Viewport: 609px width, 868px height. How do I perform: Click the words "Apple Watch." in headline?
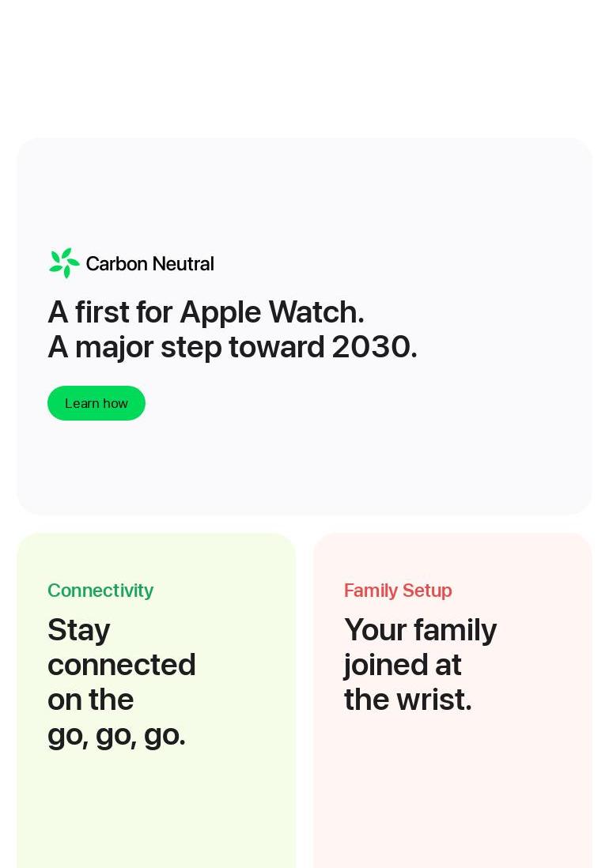(x=272, y=311)
